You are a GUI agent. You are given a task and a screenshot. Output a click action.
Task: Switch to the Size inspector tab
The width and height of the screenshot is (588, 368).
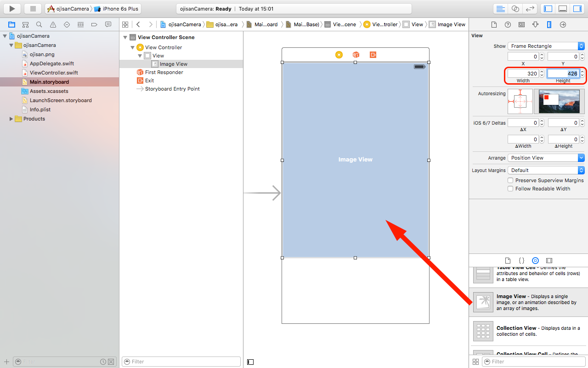click(549, 24)
